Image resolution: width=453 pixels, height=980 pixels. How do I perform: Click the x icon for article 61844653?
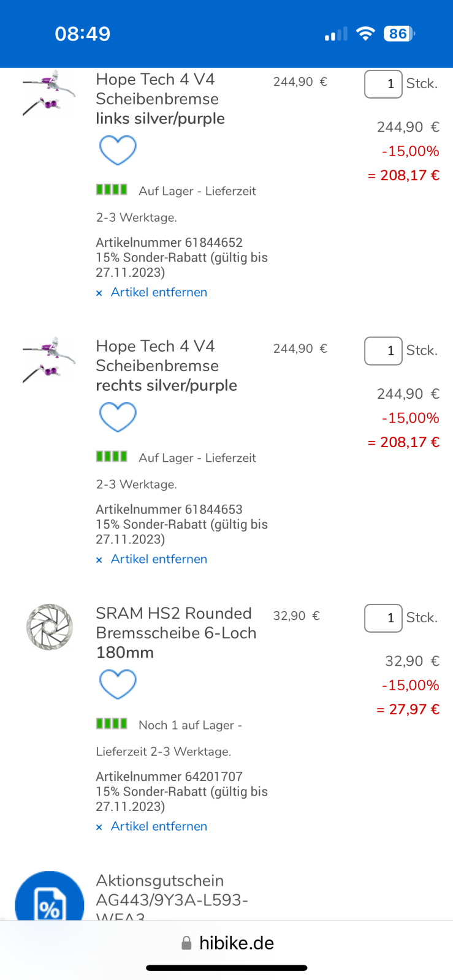point(99,560)
